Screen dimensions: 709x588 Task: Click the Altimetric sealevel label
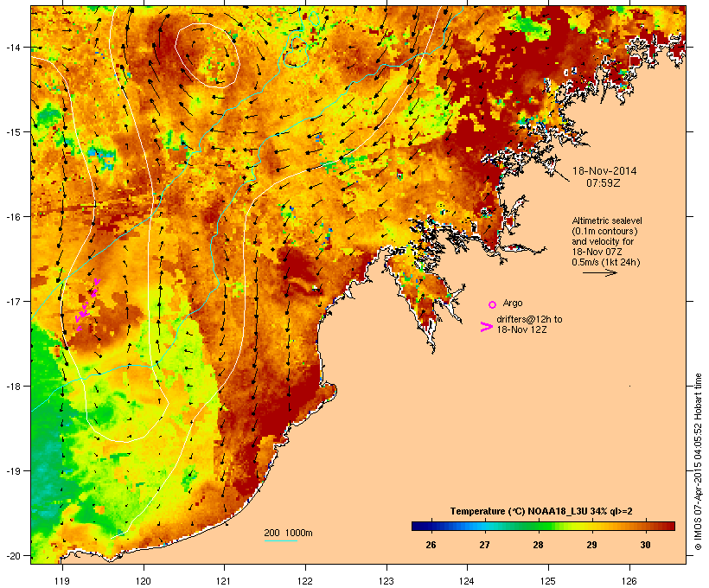point(607,220)
